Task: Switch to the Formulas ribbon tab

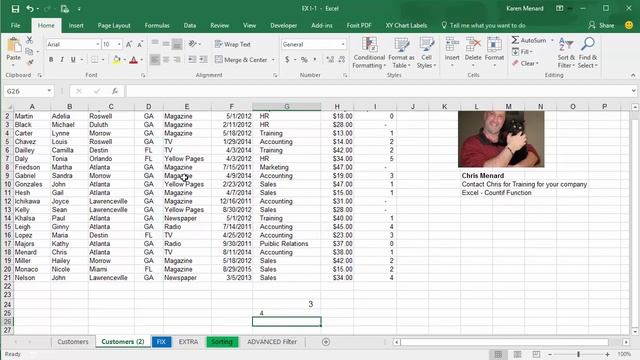Action: point(157,25)
